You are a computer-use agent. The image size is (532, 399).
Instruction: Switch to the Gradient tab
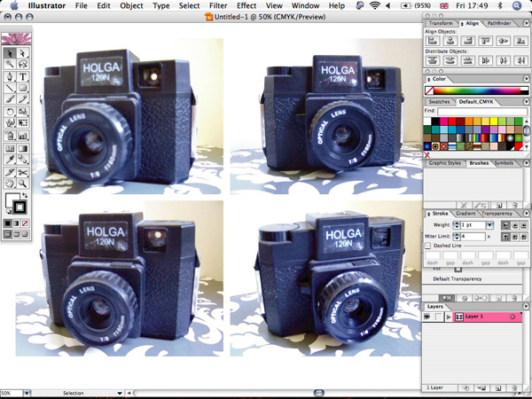(x=465, y=214)
